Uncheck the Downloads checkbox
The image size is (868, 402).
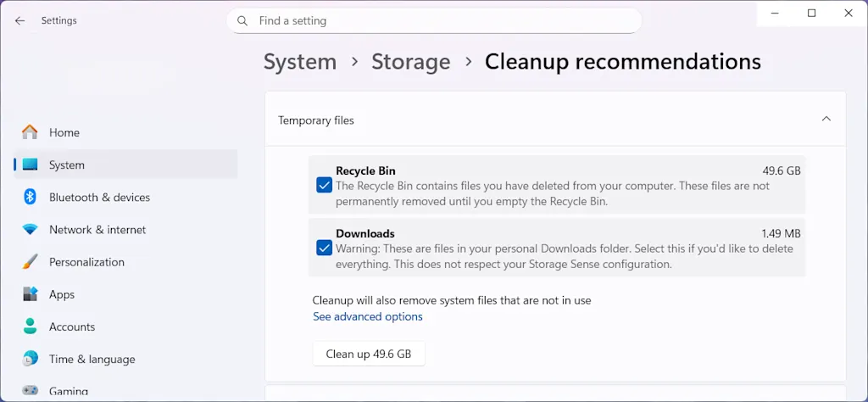(x=324, y=248)
